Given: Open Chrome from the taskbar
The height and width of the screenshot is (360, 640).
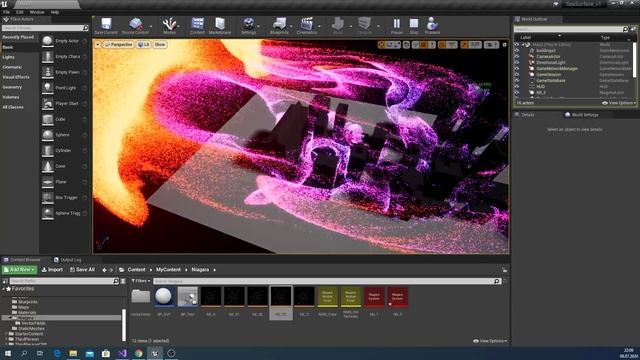Looking at the screenshot, I should [x=138, y=353].
